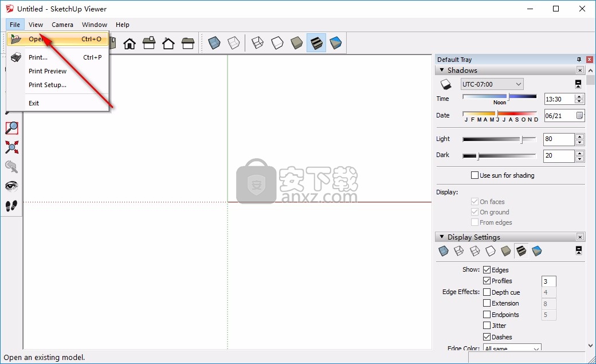Image resolution: width=596 pixels, height=364 pixels.
Task: Close the Shadows panel
Action: [580, 70]
